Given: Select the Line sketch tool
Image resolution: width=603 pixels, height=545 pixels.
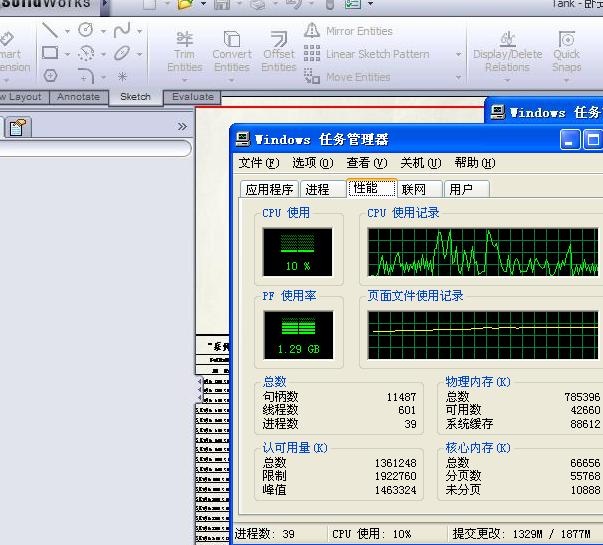Looking at the screenshot, I should 50,30.
